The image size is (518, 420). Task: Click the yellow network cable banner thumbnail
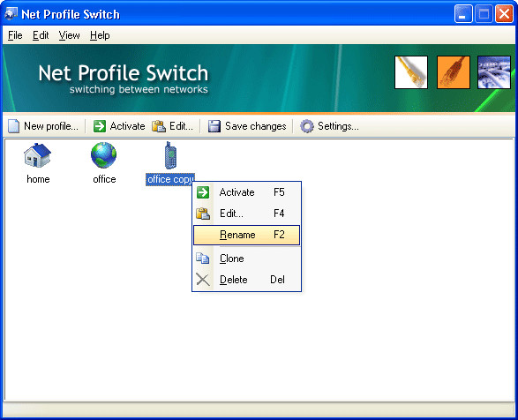click(x=411, y=72)
